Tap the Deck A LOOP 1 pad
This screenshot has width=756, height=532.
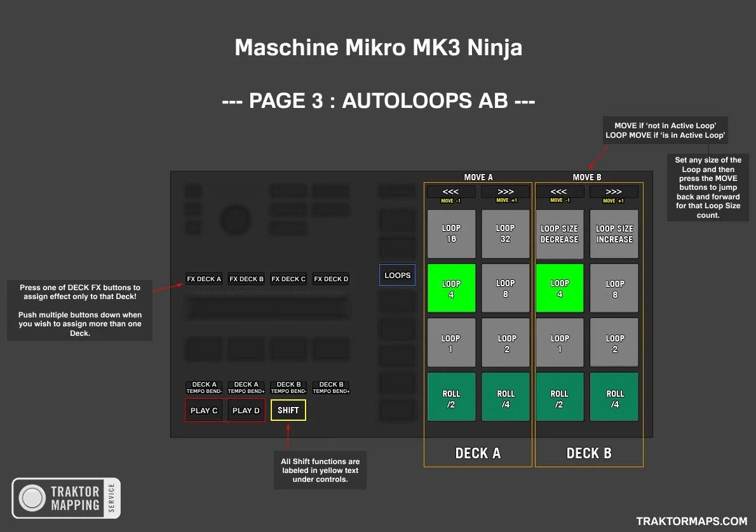451,343
